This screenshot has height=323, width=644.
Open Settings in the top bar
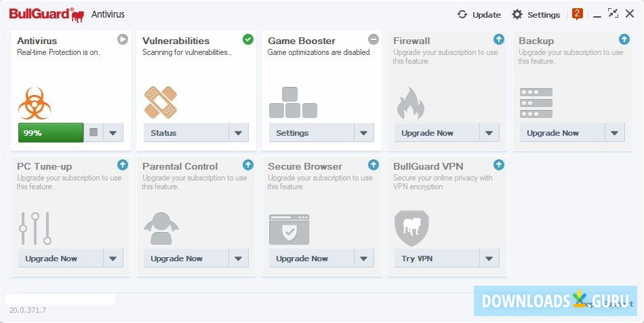pyautogui.click(x=536, y=14)
